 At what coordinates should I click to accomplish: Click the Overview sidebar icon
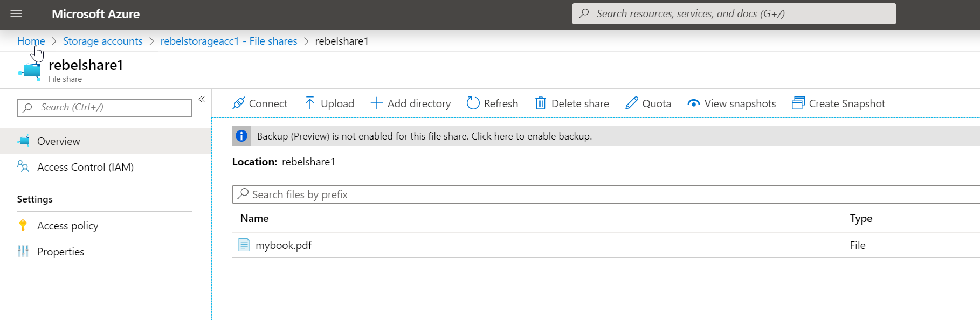(x=24, y=141)
